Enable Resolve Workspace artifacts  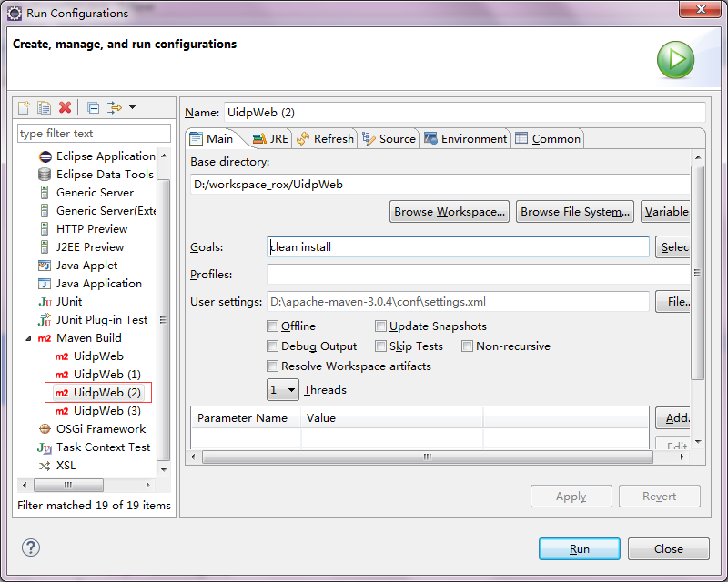click(272, 366)
